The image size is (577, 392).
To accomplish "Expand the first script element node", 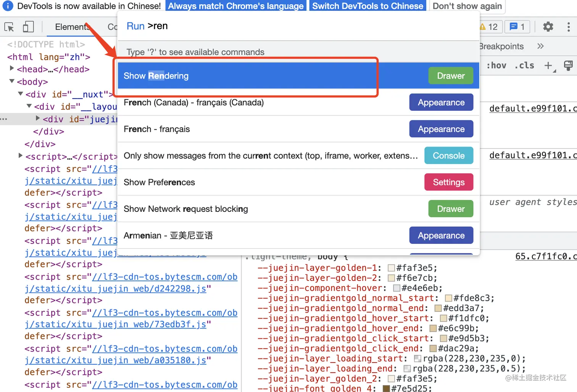I will click(21, 155).
